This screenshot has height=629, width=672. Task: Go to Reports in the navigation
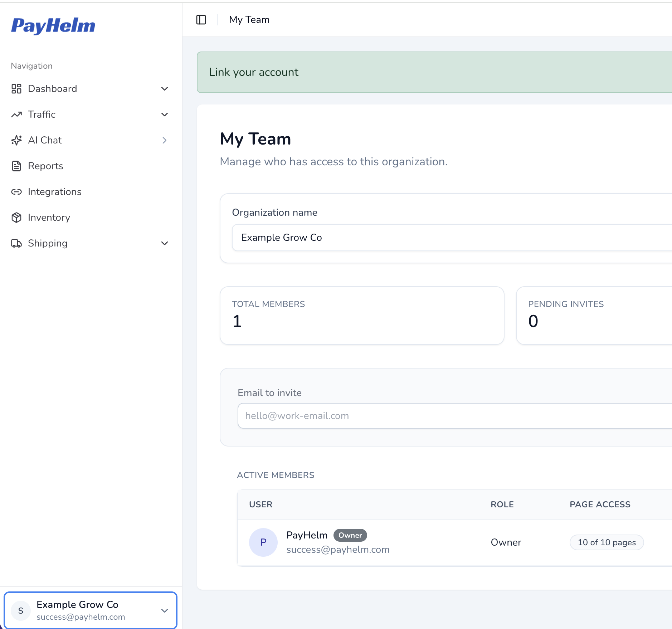(x=45, y=166)
